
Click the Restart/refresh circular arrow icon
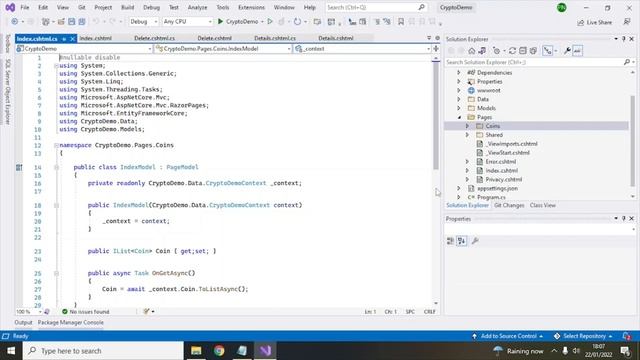click(x=298, y=22)
